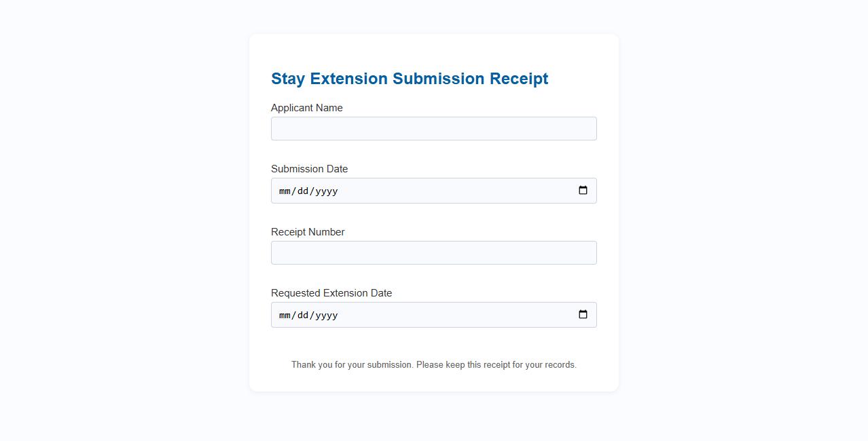Screen dimensions: 868x441
Task: Select the day segment in Requested Extension Date
Action: (302, 315)
